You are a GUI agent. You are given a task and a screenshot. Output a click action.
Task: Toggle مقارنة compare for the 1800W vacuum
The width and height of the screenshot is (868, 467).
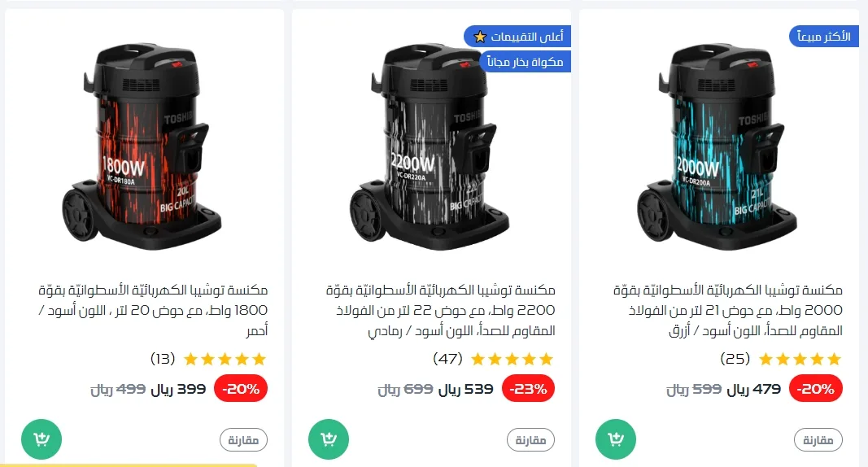[x=243, y=440]
